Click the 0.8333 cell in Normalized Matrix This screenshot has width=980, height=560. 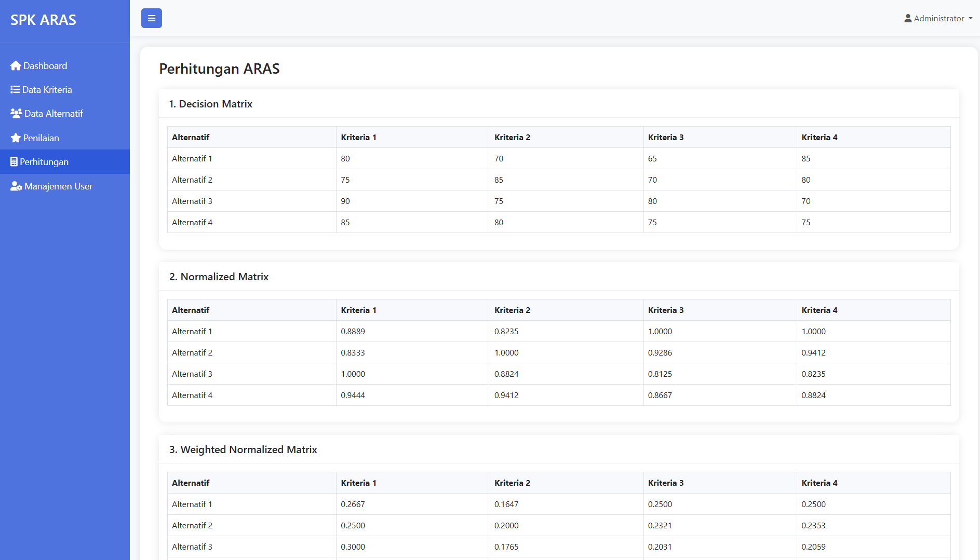pyautogui.click(x=413, y=353)
